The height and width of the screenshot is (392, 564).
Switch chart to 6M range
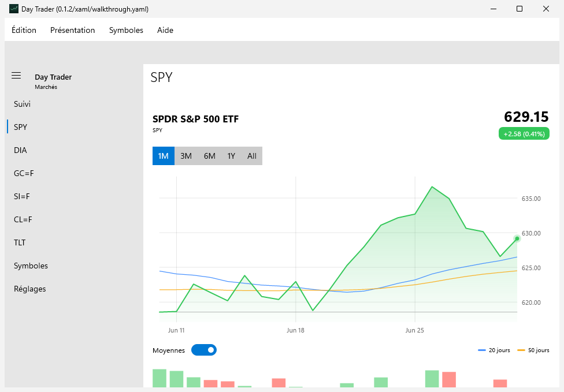209,156
